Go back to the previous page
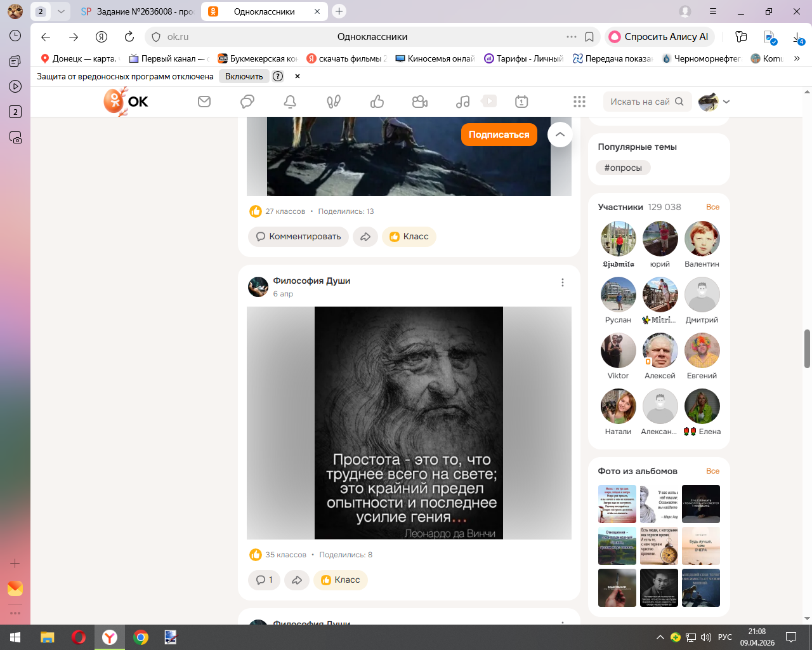Viewport: 812px width, 650px height. [x=46, y=37]
